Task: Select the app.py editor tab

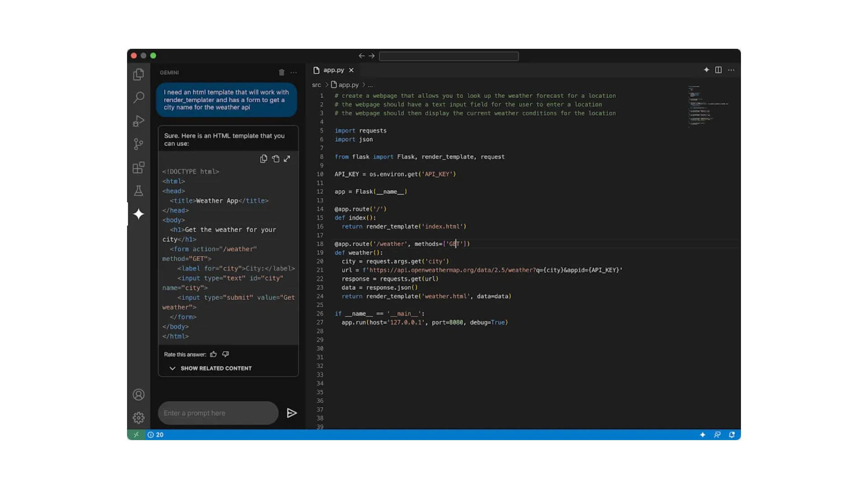Action: pos(334,70)
